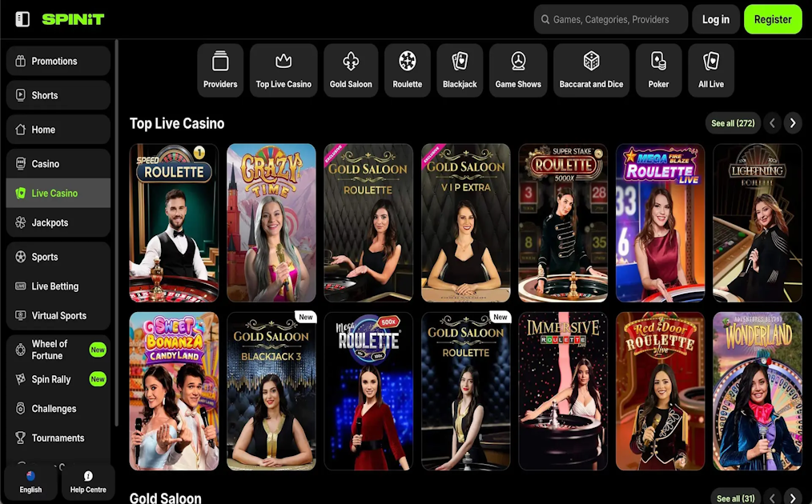The height and width of the screenshot is (504, 812).
Task: Select the Game Shows category
Action: tap(518, 70)
